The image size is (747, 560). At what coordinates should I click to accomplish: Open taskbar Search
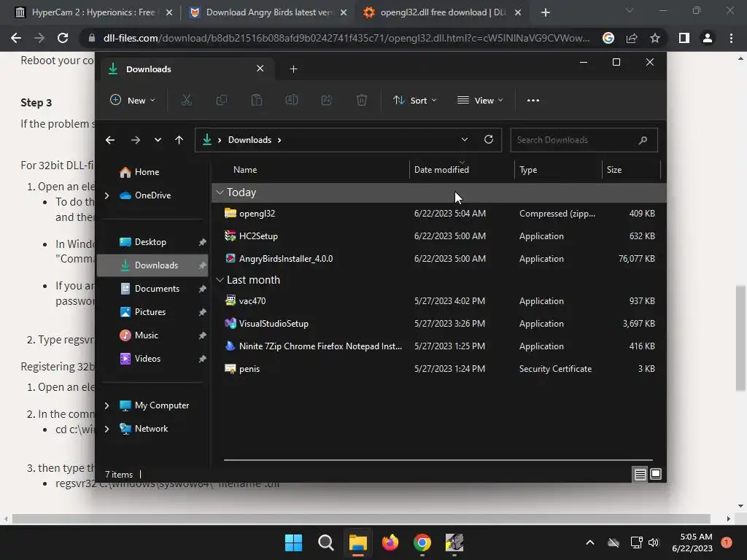tap(326, 542)
